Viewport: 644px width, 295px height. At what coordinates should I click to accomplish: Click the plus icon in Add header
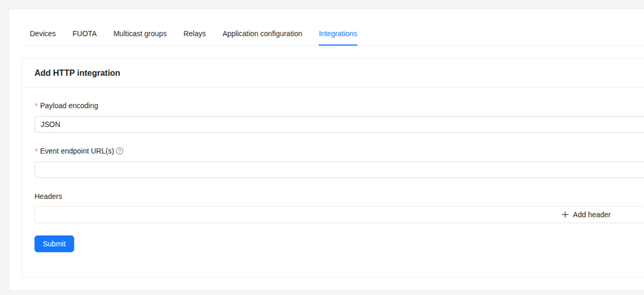click(565, 214)
